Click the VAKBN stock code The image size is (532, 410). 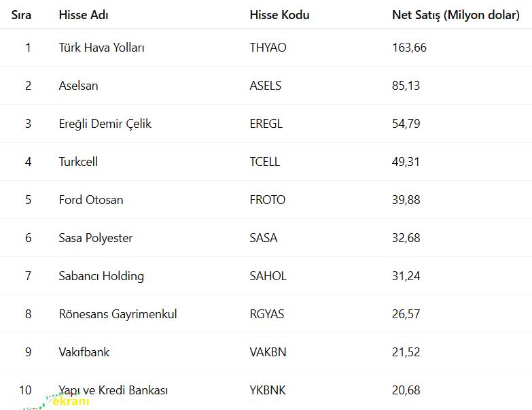point(268,352)
